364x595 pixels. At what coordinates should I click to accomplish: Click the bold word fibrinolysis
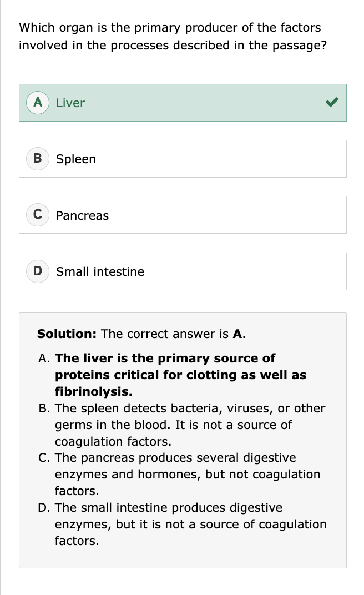click(x=93, y=391)
